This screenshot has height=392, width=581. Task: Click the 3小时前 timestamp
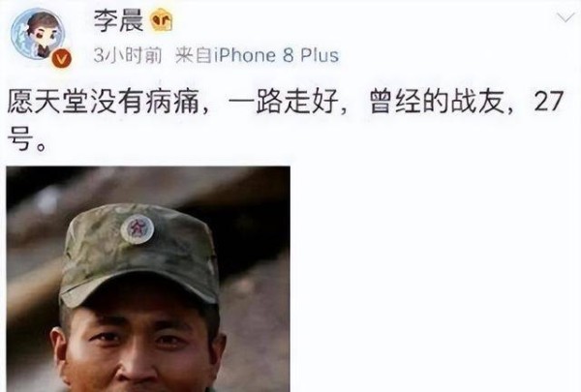[128, 56]
